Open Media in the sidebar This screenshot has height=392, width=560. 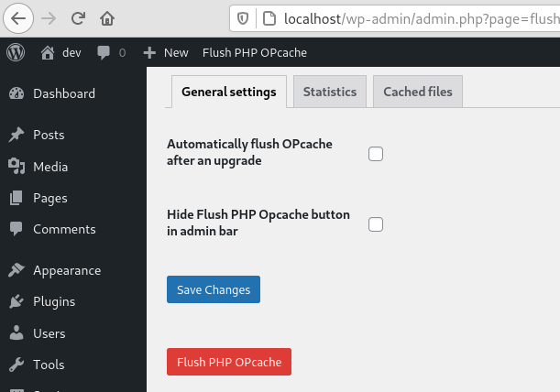click(x=50, y=167)
